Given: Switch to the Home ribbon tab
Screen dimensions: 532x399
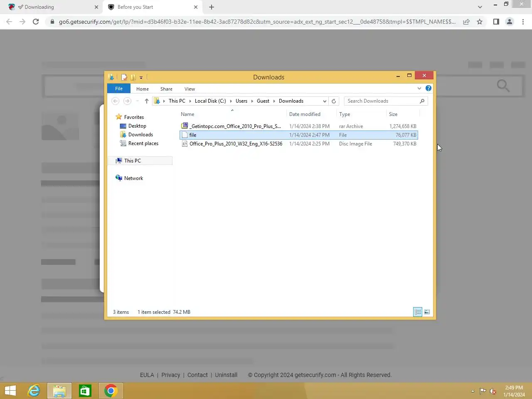Looking at the screenshot, I should pos(143,89).
